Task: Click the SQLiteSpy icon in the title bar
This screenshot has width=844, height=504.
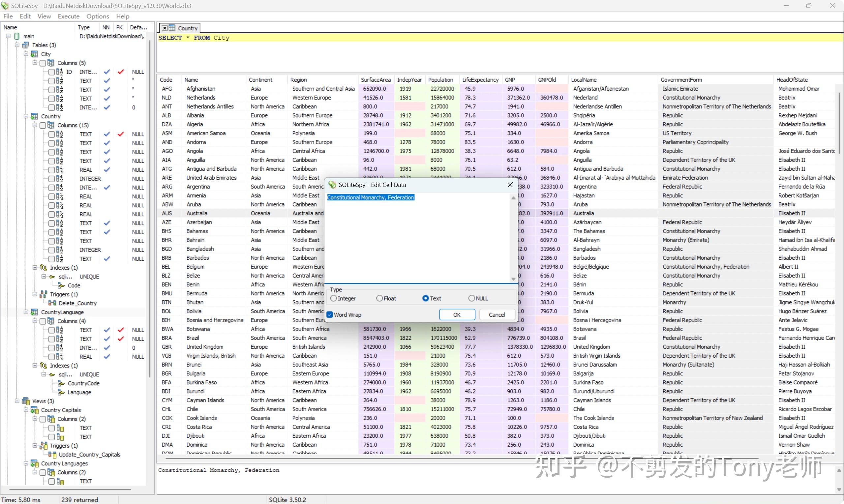Action: [4, 5]
